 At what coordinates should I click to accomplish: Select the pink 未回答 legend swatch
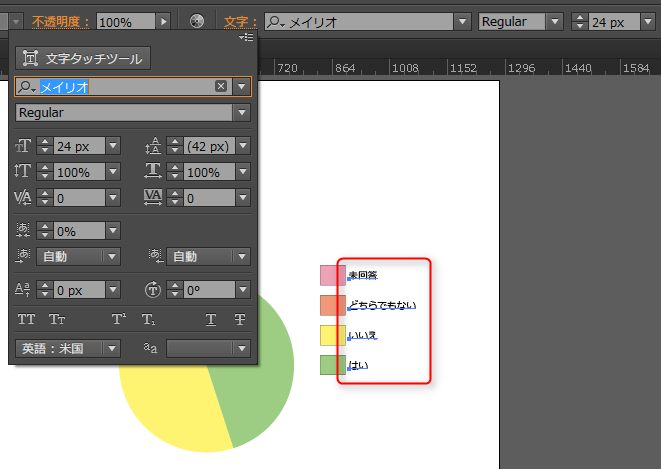tap(331, 275)
